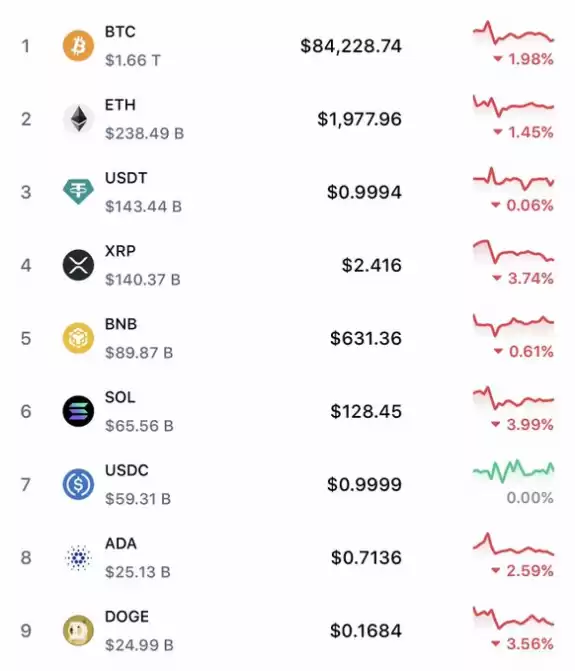
Task: Select the Solana SOL icon
Action: 78,411
